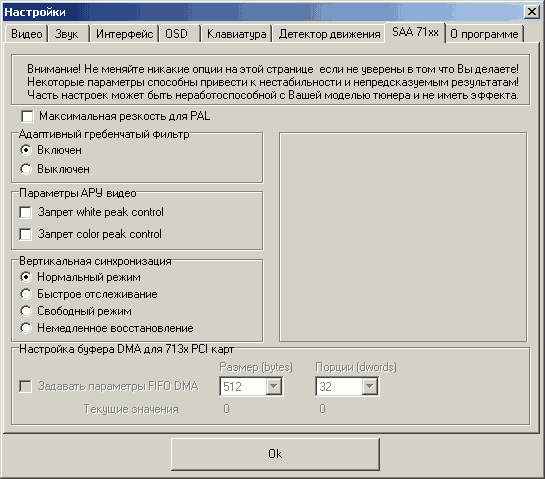Click the Текущие значения label
Screen dimensions: 545x479
pos(131,409)
